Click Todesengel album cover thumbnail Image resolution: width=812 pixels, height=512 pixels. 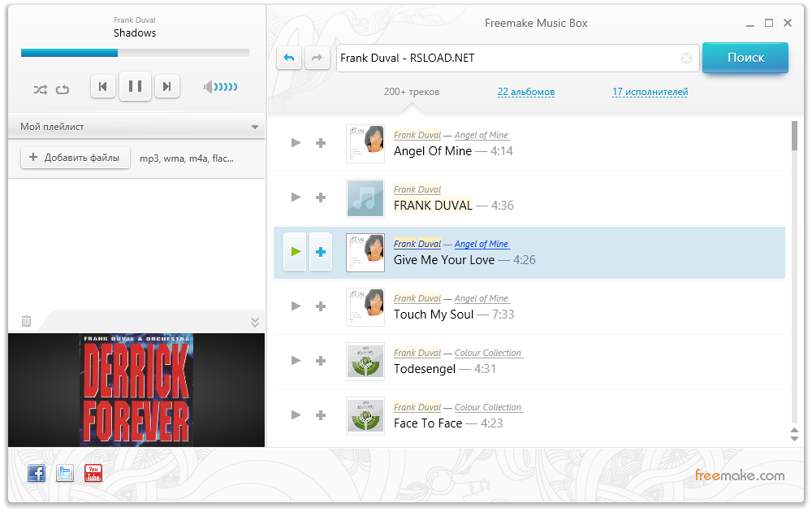click(365, 361)
